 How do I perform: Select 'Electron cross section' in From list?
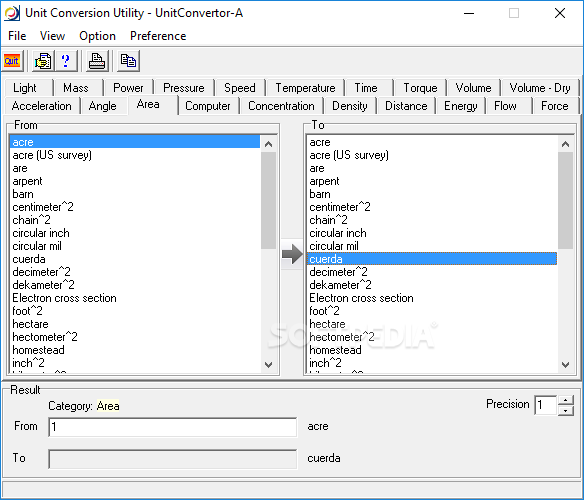click(x=135, y=298)
